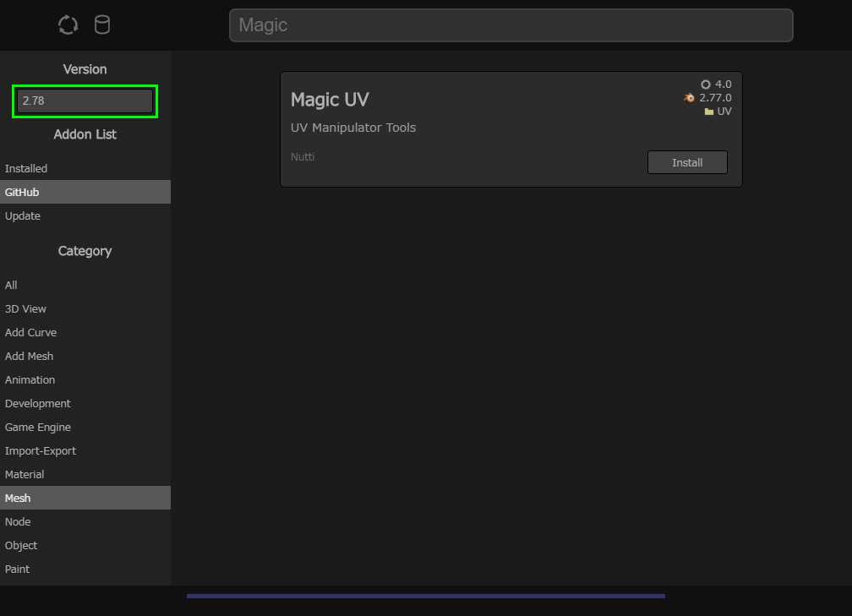Click the 2.77.0 Blender version text
The width and height of the screenshot is (852, 616).
715,98
